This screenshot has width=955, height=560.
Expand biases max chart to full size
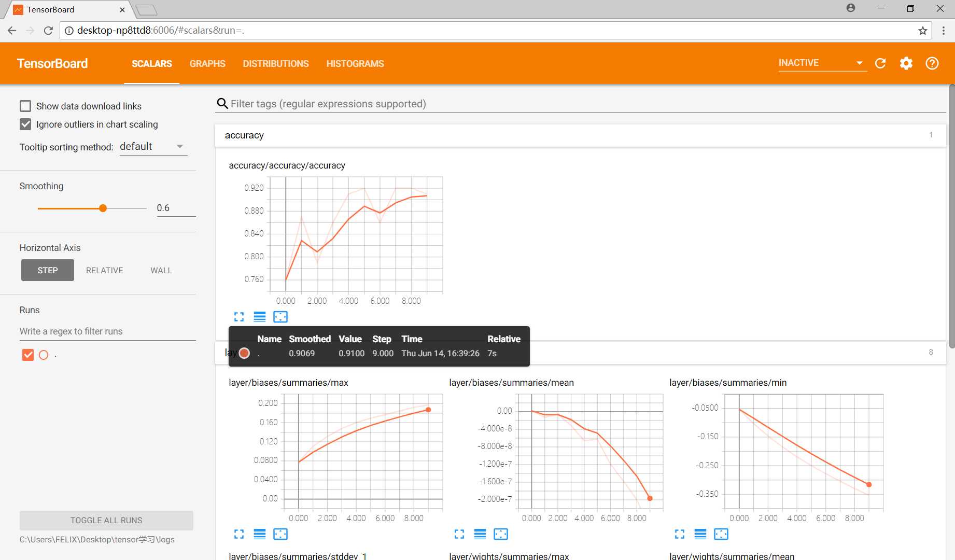[239, 534]
